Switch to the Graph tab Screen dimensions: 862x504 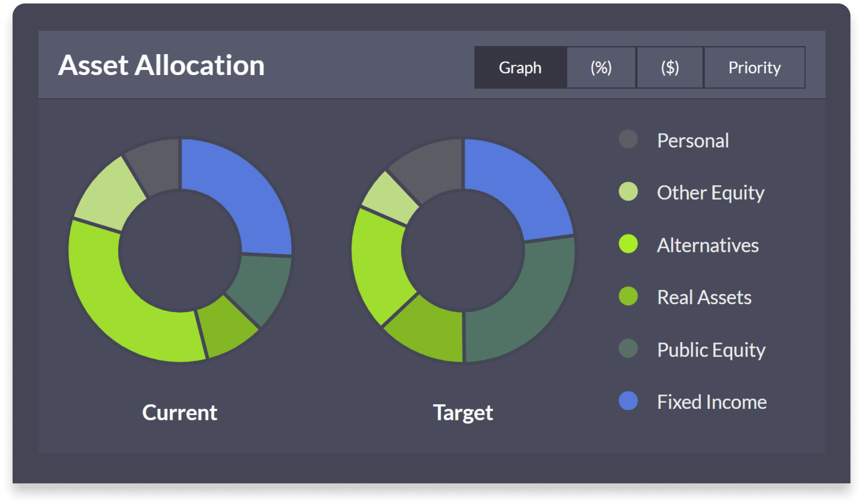coord(520,68)
